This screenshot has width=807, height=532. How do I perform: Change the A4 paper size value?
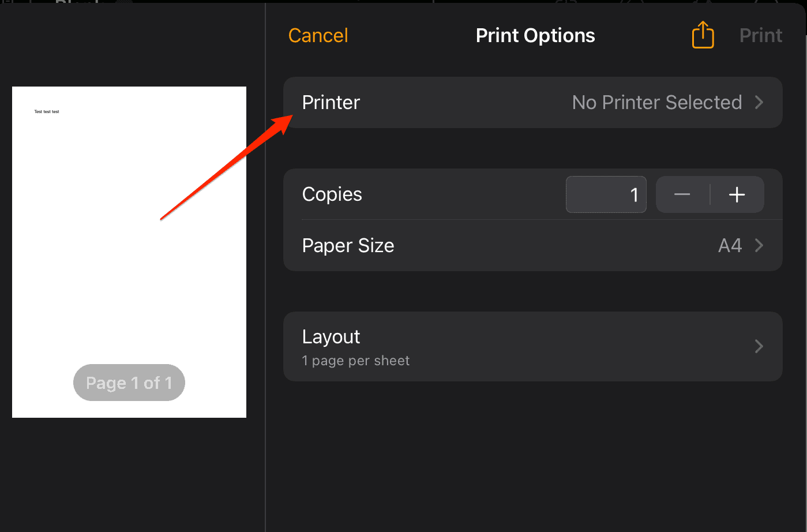[x=730, y=246]
